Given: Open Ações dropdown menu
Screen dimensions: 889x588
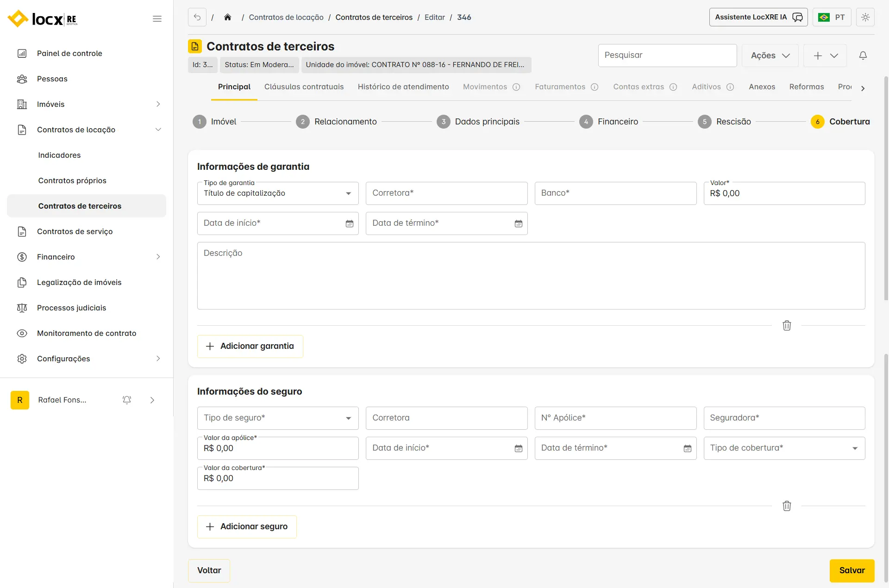Looking at the screenshot, I should coord(770,56).
